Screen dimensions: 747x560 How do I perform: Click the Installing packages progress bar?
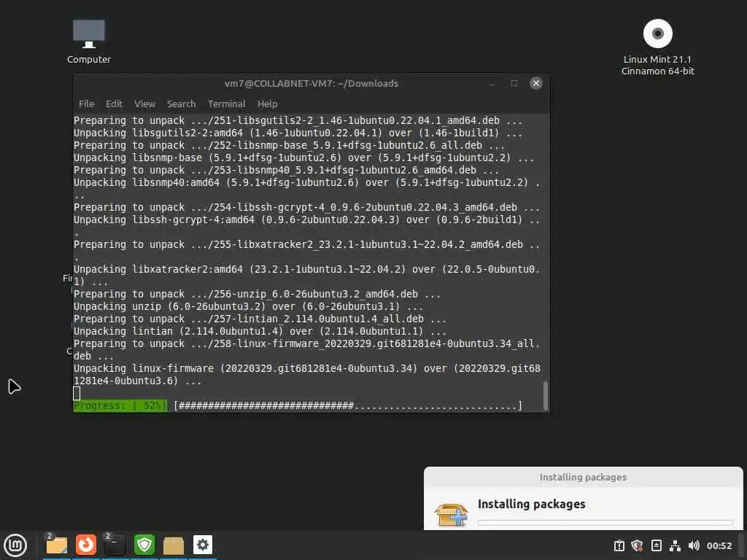point(605,522)
